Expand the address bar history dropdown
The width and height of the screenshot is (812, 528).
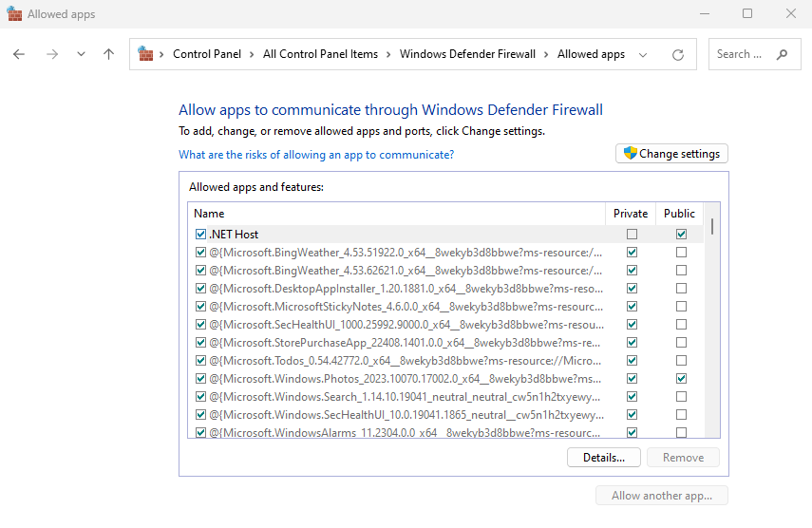click(x=643, y=55)
